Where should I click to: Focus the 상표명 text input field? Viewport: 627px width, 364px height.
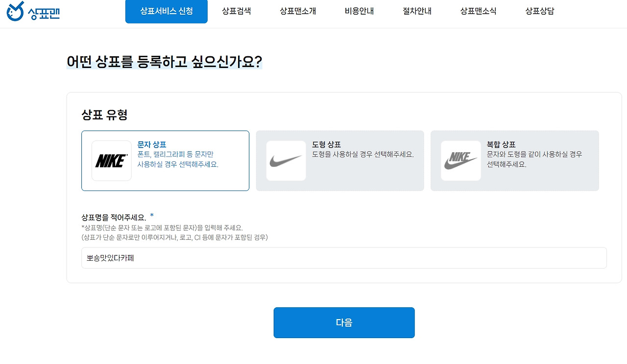(344, 258)
